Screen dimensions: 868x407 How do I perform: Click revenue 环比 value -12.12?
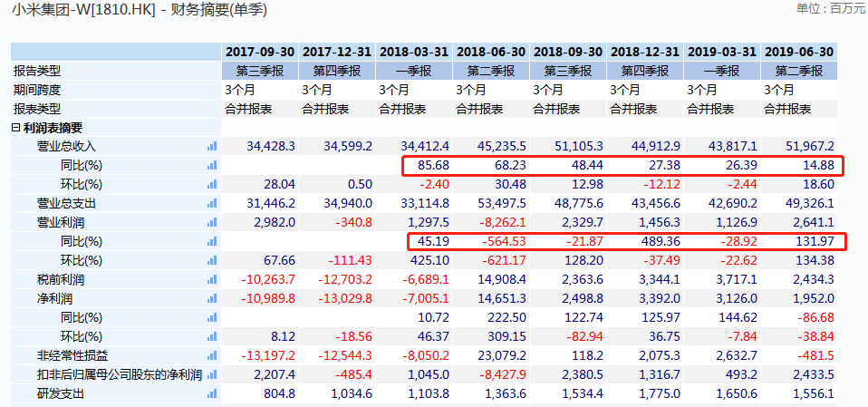click(661, 184)
